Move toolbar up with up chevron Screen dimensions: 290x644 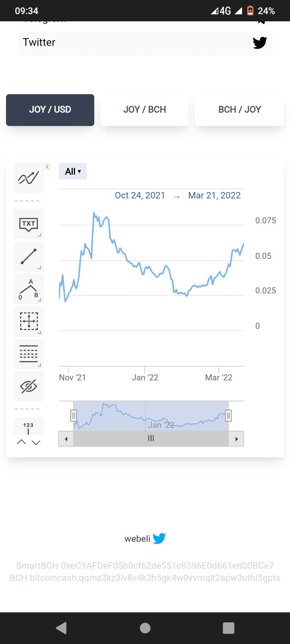21,442
